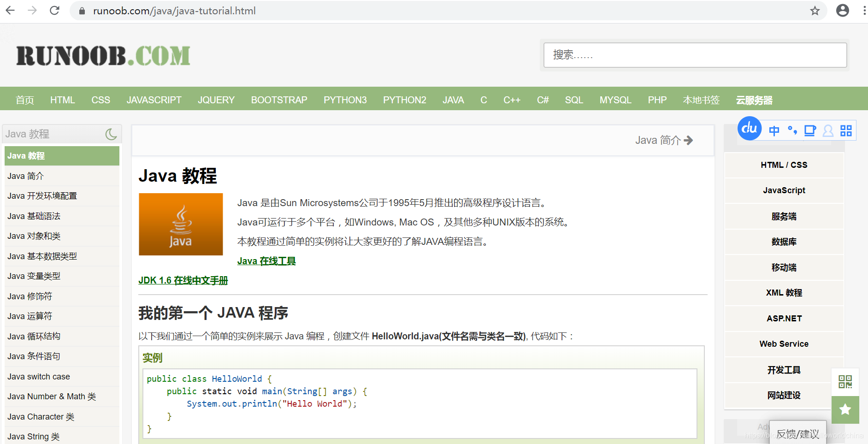Open HTML in the navigation bar
Screen dimensions: 868x444
[63, 100]
